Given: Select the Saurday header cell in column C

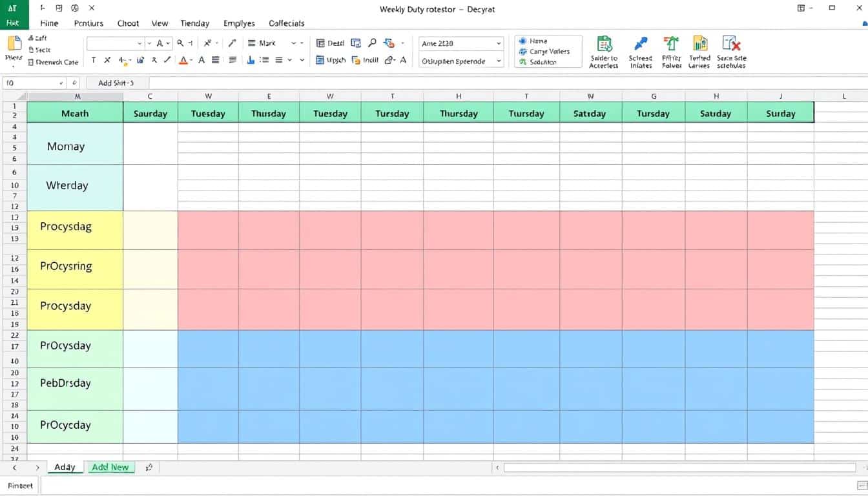Looking at the screenshot, I should click(x=150, y=112).
